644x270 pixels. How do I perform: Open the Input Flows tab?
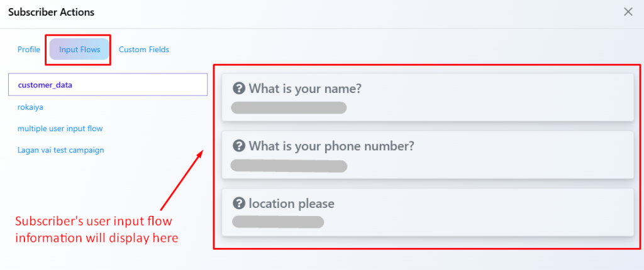pos(79,50)
